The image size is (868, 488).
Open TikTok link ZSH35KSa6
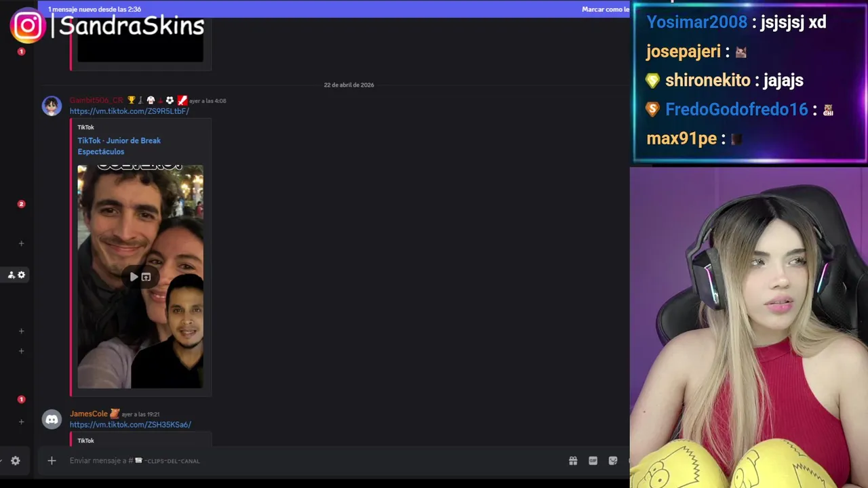[130, 425]
